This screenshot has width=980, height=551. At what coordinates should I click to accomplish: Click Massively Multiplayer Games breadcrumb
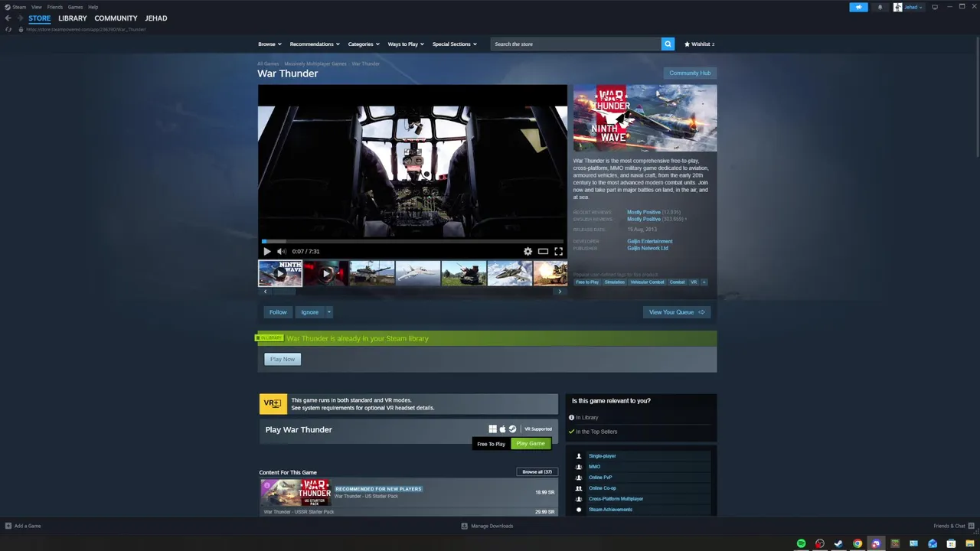[315, 64]
